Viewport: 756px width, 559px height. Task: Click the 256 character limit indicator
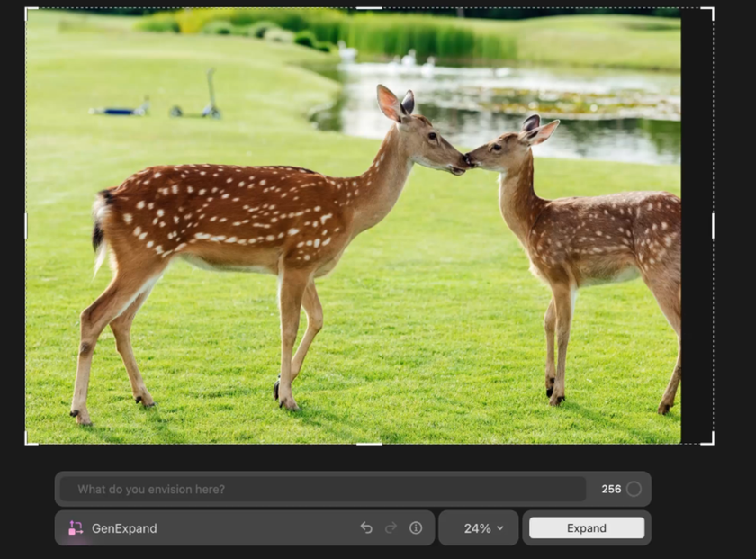pyautogui.click(x=613, y=489)
